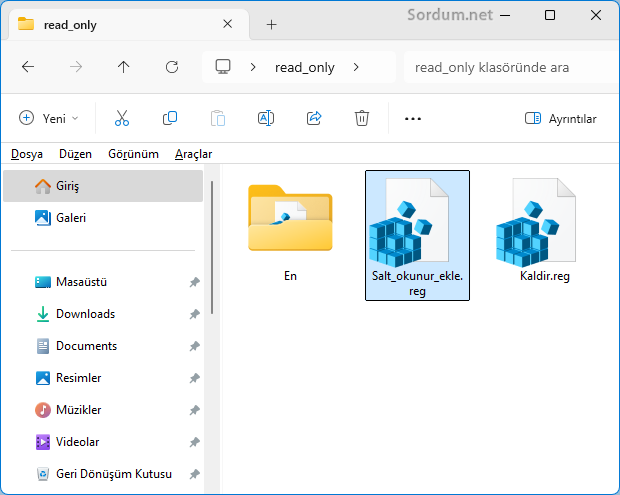
Task: Click the Cut scissors icon
Action: pos(122,118)
